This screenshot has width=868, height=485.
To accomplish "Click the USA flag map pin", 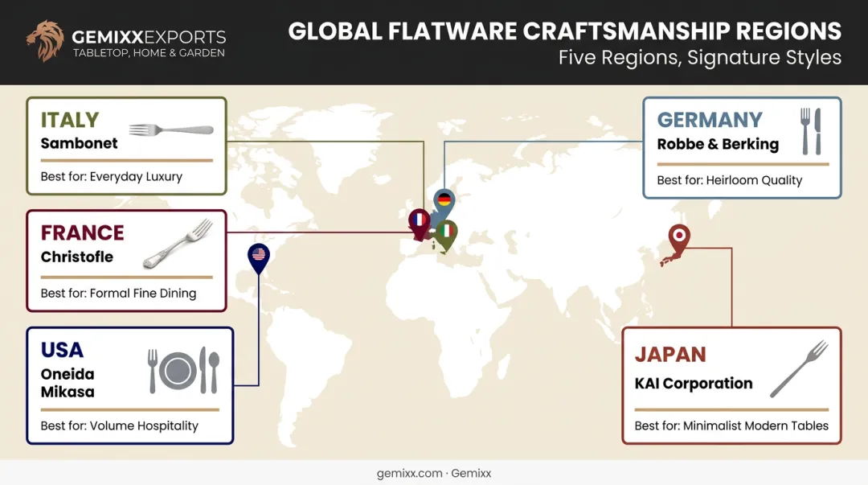I will (x=259, y=258).
